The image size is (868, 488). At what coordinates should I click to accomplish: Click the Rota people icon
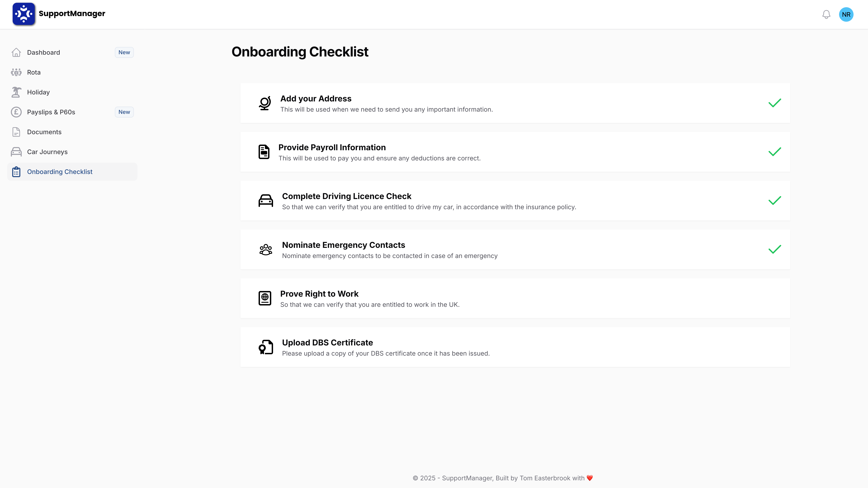16,72
